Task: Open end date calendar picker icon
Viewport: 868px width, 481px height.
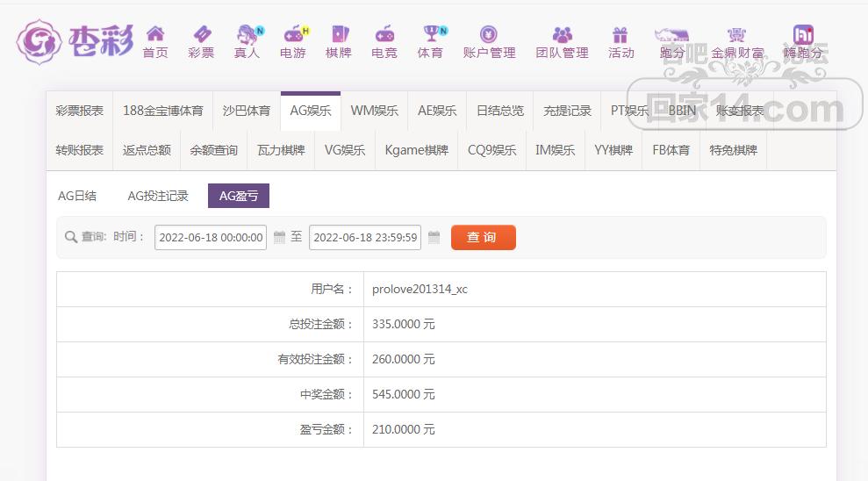Action: pos(434,238)
